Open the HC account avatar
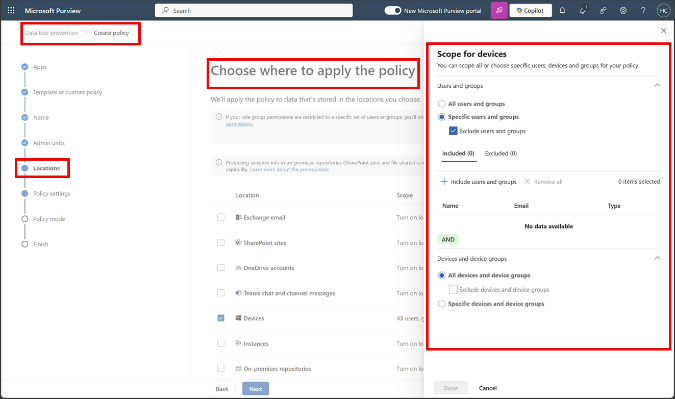The height and width of the screenshot is (399, 675). tap(663, 10)
